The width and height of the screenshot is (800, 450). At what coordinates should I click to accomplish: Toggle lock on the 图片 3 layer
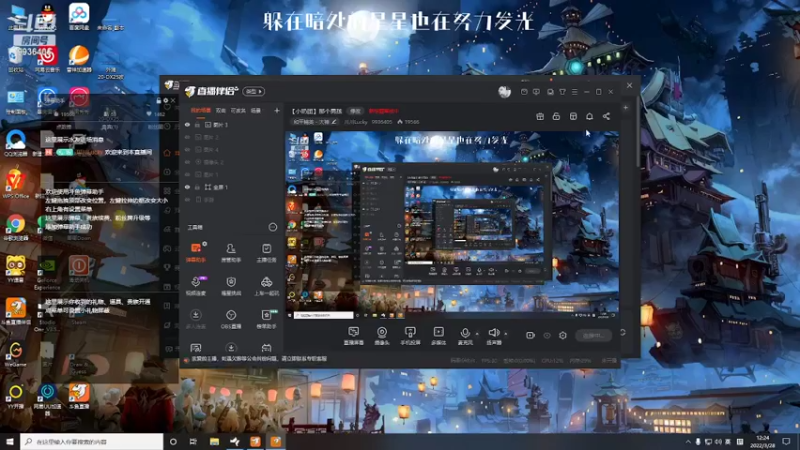(197, 124)
